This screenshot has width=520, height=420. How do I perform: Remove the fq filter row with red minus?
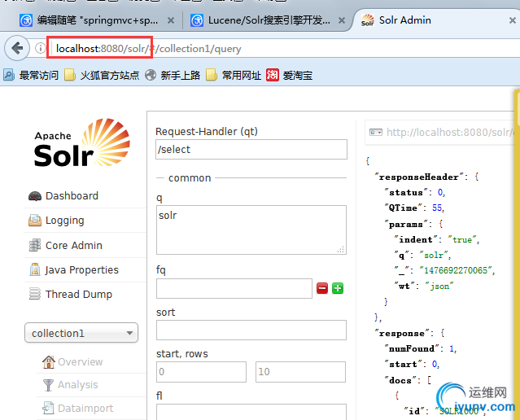tap(322, 288)
